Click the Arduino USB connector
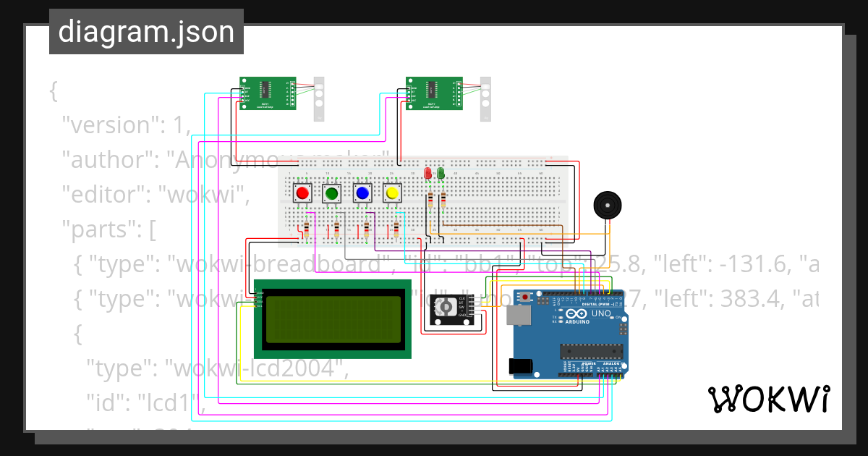Viewport: 868px width, 456px height. click(519, 316)
